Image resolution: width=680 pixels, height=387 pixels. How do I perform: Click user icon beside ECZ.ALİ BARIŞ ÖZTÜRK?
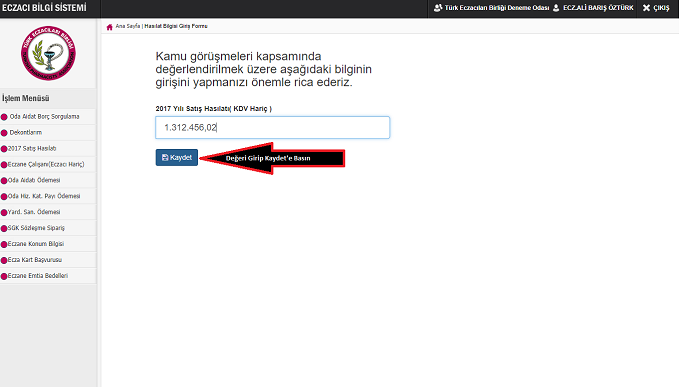[556, 8]
